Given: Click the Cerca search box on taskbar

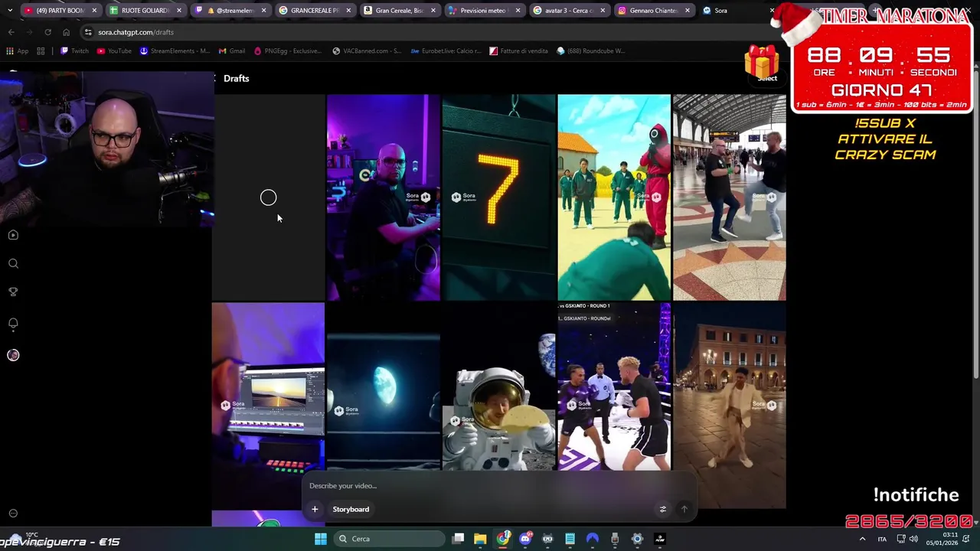Looking at the screenshot, I should [389, 539].
